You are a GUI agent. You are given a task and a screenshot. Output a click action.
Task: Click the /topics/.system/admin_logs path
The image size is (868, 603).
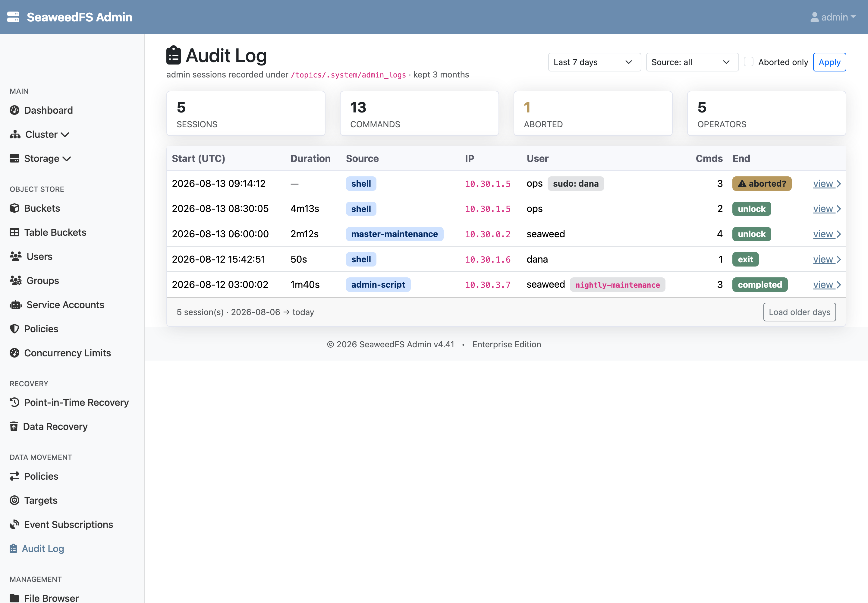[348, 75]
